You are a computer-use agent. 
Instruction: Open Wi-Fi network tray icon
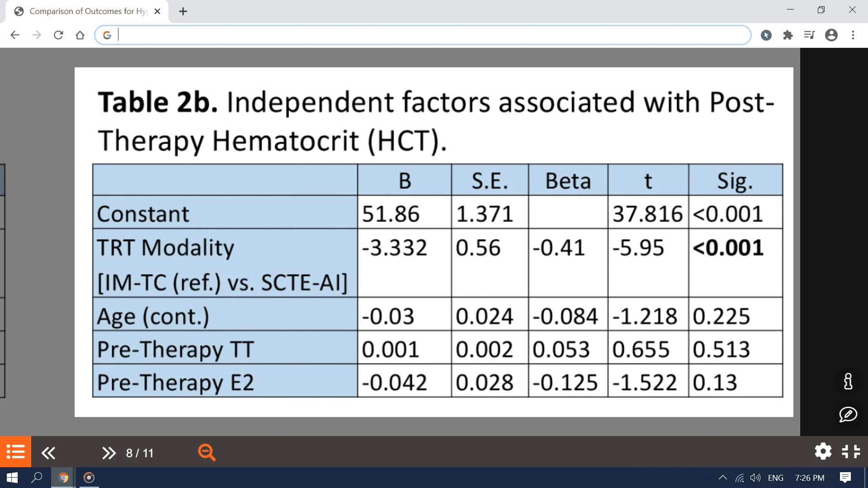(x=740, y=478)
